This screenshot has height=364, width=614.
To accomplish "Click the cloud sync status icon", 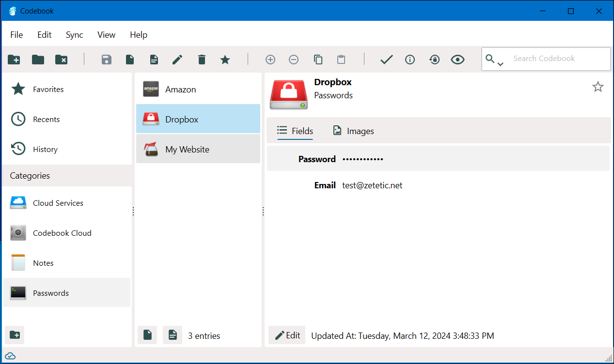I will coord(10,356).
